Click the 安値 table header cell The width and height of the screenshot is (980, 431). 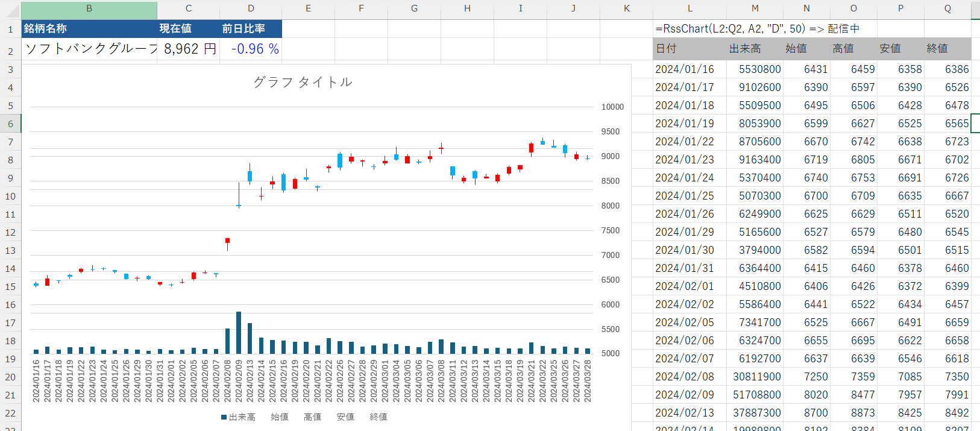pos(900,49)
